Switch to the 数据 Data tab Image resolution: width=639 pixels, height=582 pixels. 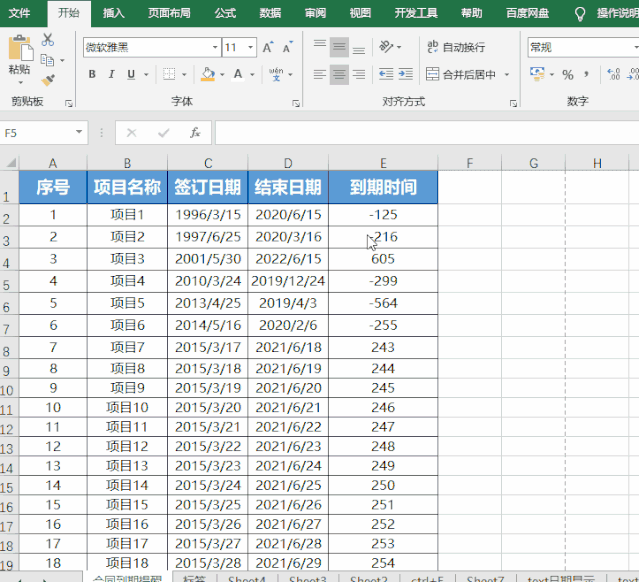coord(270,13)
